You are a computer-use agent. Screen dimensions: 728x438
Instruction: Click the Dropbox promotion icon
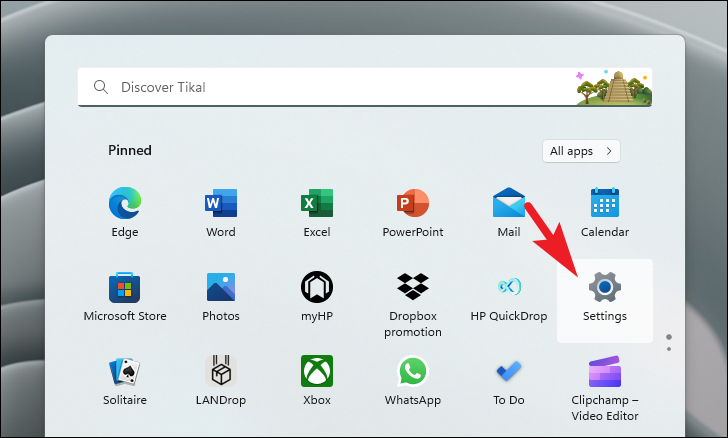pyautogui.click(x=413, y=286)
